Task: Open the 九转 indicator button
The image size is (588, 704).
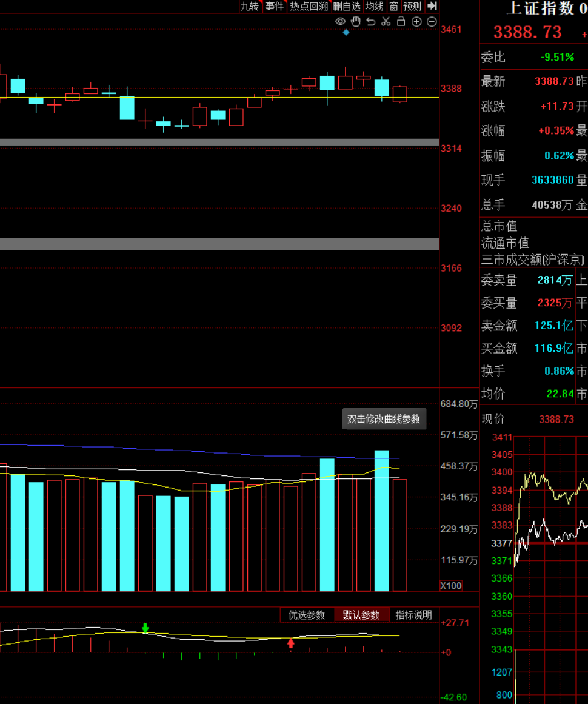Action: [250, 6]
